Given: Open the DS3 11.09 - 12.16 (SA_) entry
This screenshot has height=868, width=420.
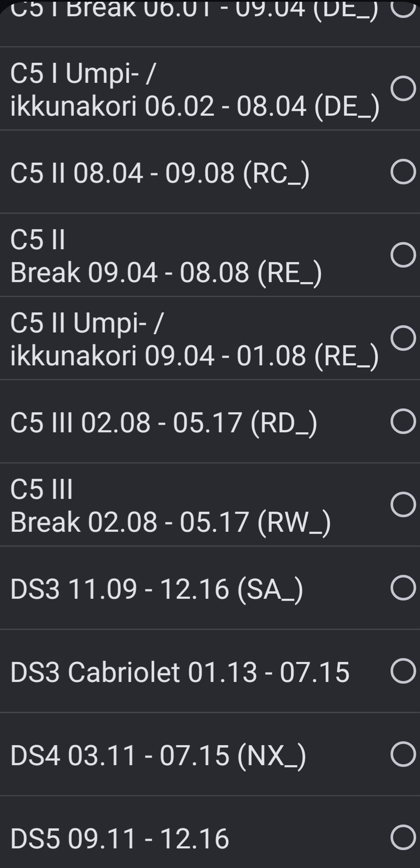Looking at the screenshot, I should click(157, 589).
